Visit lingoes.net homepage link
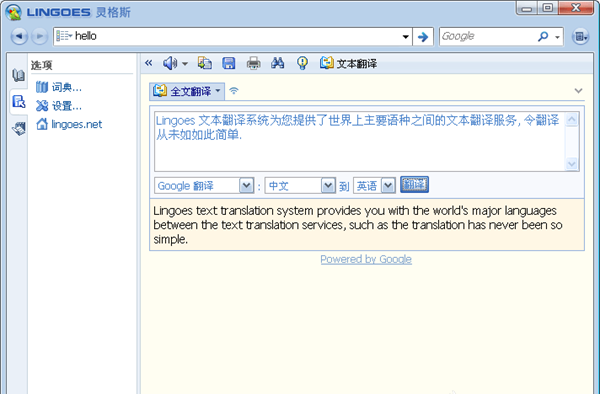600x394 pixels. pyautogui.click(x=77, y=124)
